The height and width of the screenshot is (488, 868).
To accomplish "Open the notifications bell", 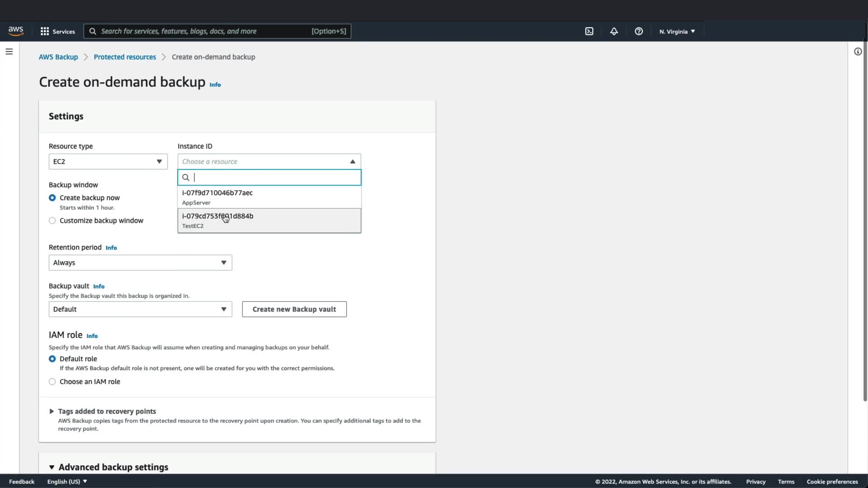I will [x=613, y=31].
